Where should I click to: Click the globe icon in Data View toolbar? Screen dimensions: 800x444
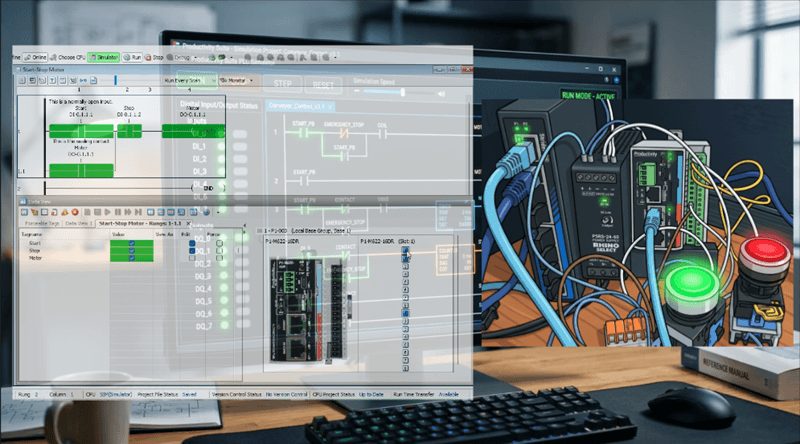pos(206,212)
